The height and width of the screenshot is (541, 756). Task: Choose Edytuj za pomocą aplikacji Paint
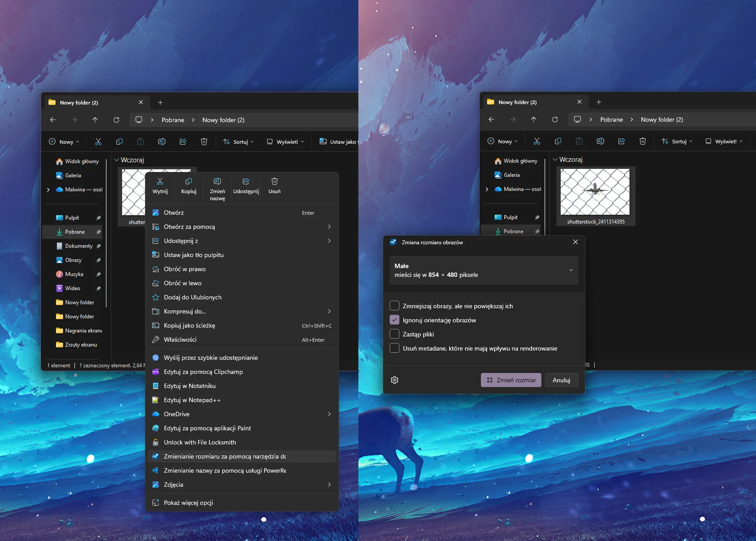coord(207,428)
